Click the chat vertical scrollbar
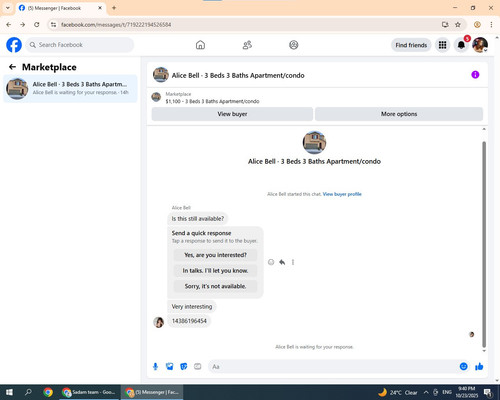The image size is (500, 400). pyautogui.click(x=484, y=243)
